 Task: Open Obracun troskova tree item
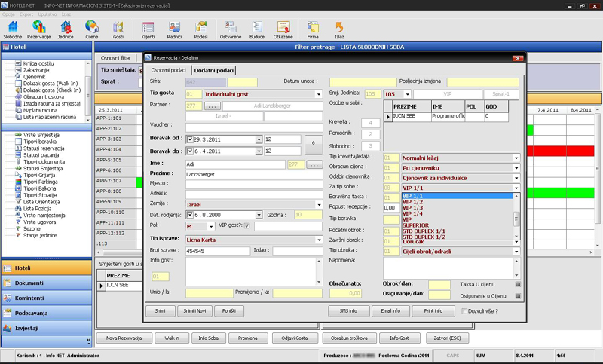tap(43, 97)
